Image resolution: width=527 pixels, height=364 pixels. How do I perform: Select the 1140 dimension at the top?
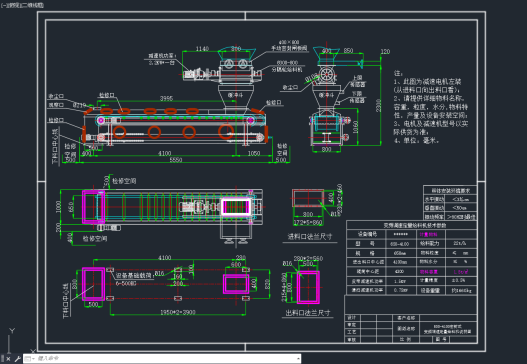(202, 49)
